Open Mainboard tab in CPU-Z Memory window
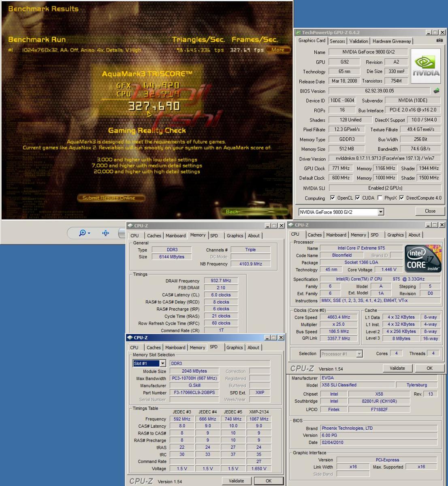The width and height of the screenshot is (448, 486). click(176, 236)
